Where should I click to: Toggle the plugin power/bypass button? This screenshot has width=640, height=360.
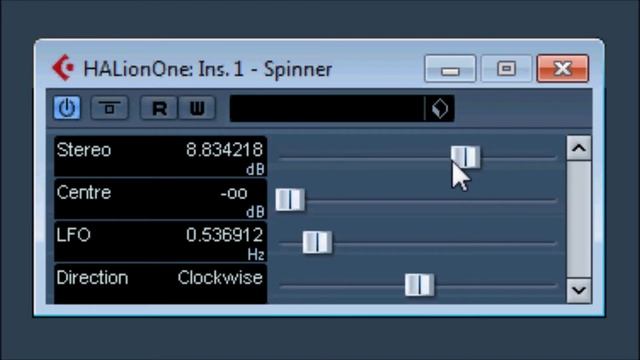click(67, 108)
